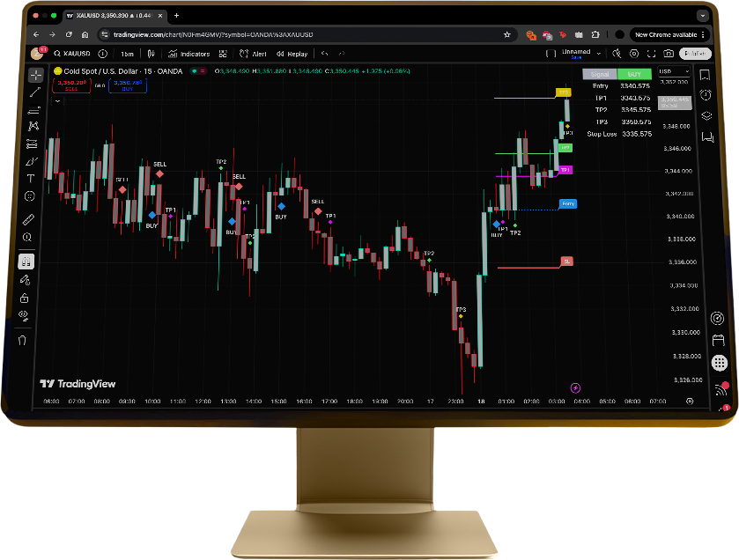This screenshot has width=739, height=560.
Task: Pick the ruler measure tool
Action: (x=28, y=219)
